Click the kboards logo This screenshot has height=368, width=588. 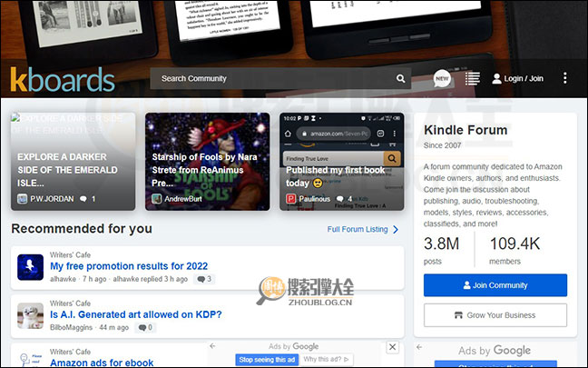tap(63, 79)
